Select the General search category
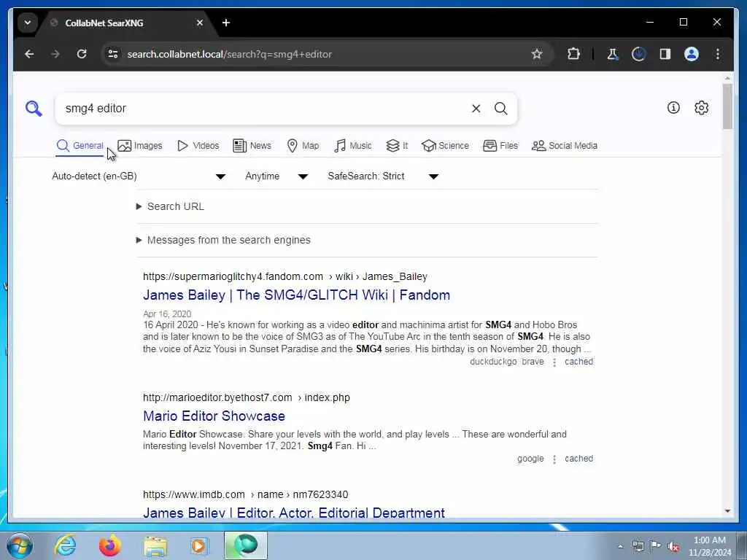Viewport: 747px width, 560px height. point(80,146)
